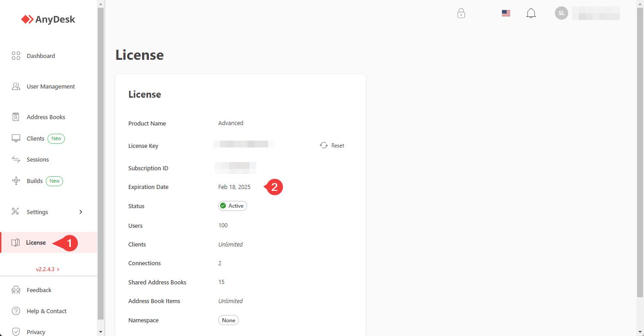
Task: Click the Connections value 2
Action: pos(220,263)
